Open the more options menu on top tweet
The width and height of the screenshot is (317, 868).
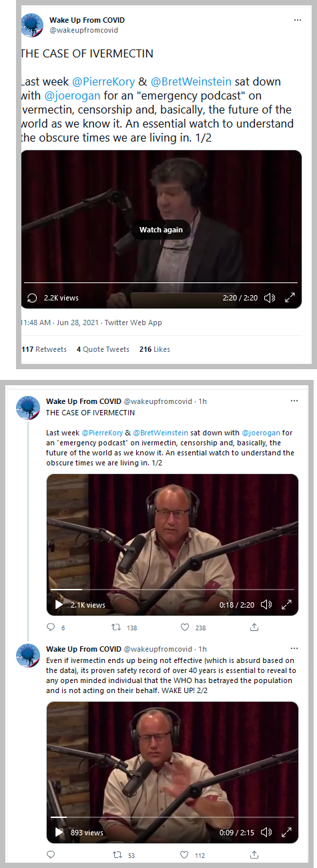tap(298, 21)
